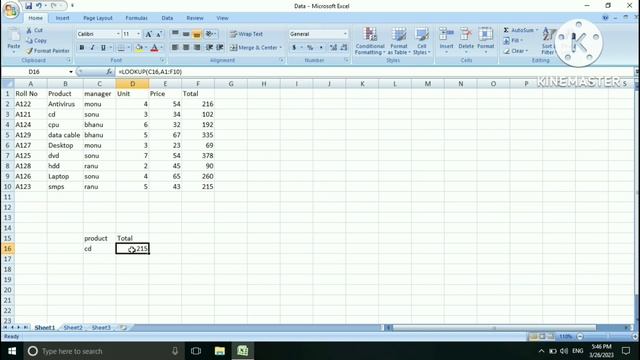Align text to the left
Image resolution: width=640 pixels, height=360 pixels.
click(175, 47)
